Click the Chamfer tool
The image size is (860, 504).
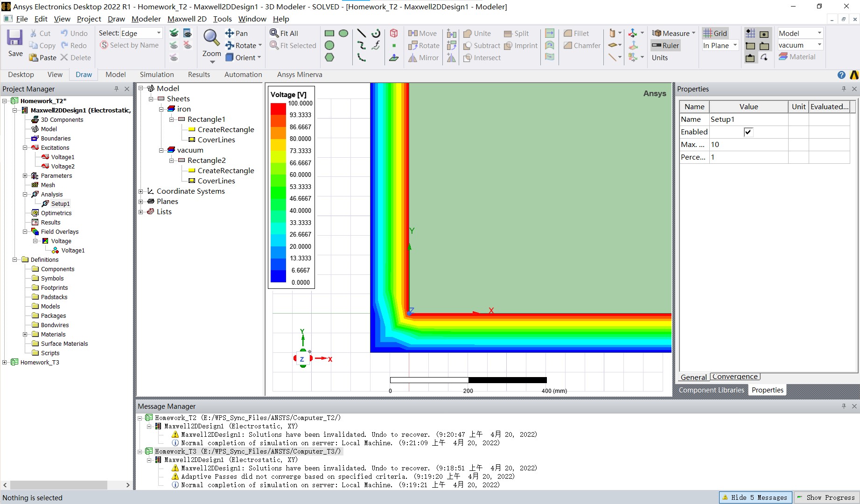point(582,45)
